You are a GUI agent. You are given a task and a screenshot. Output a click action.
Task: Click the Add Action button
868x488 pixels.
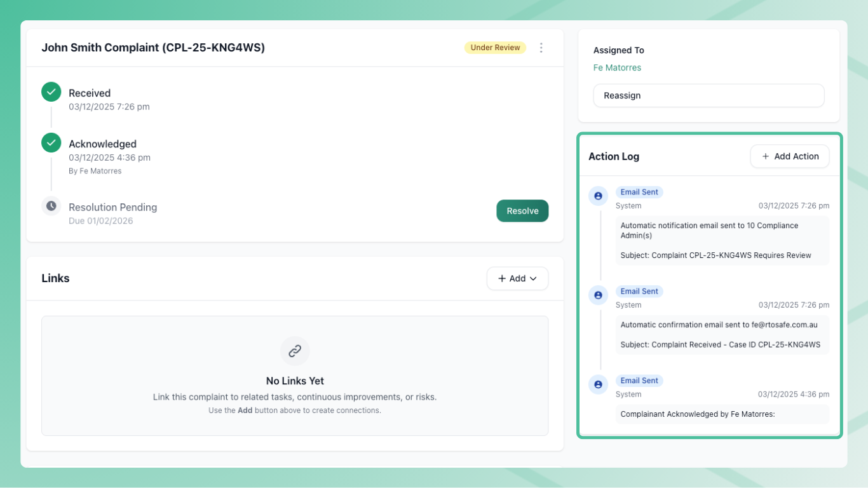coord(789,156)
